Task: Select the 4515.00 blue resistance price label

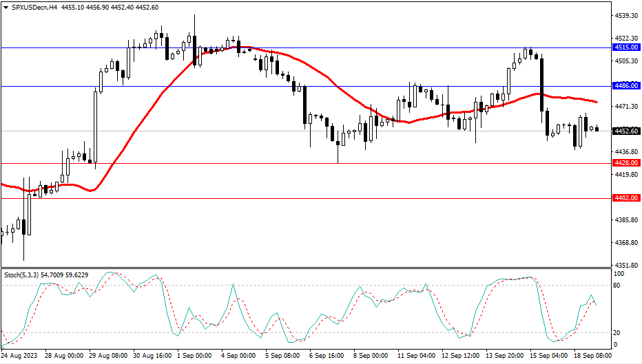Action: tap(625, 47)
